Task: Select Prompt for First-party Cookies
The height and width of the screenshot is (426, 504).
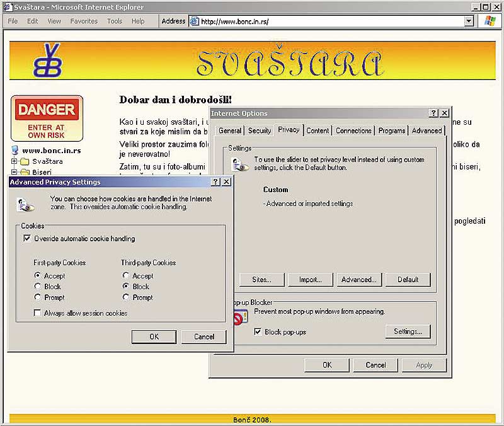Action: pos(38,297)
